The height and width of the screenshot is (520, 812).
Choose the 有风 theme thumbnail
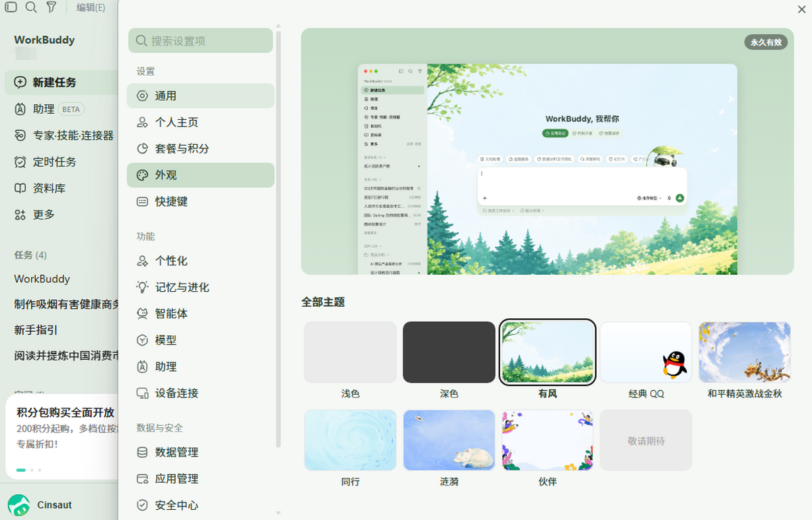point(547,352)
